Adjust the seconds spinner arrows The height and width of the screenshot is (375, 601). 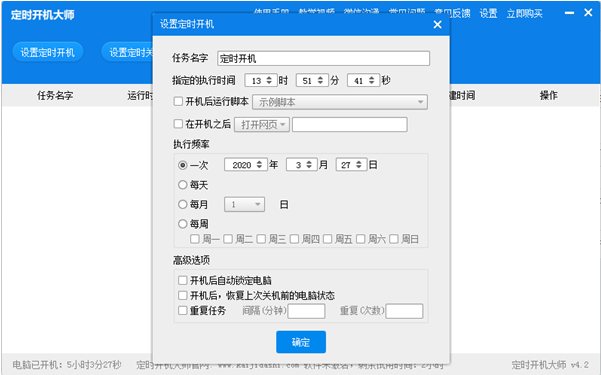371,81
